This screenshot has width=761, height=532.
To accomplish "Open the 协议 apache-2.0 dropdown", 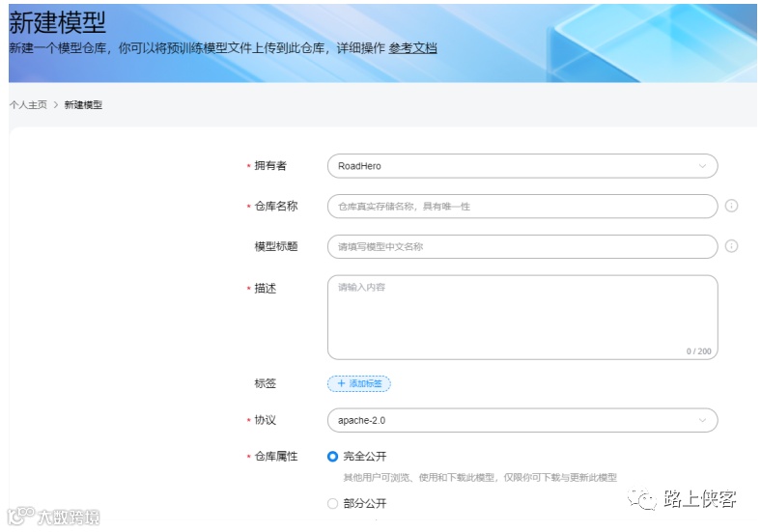I will (522, 420).
